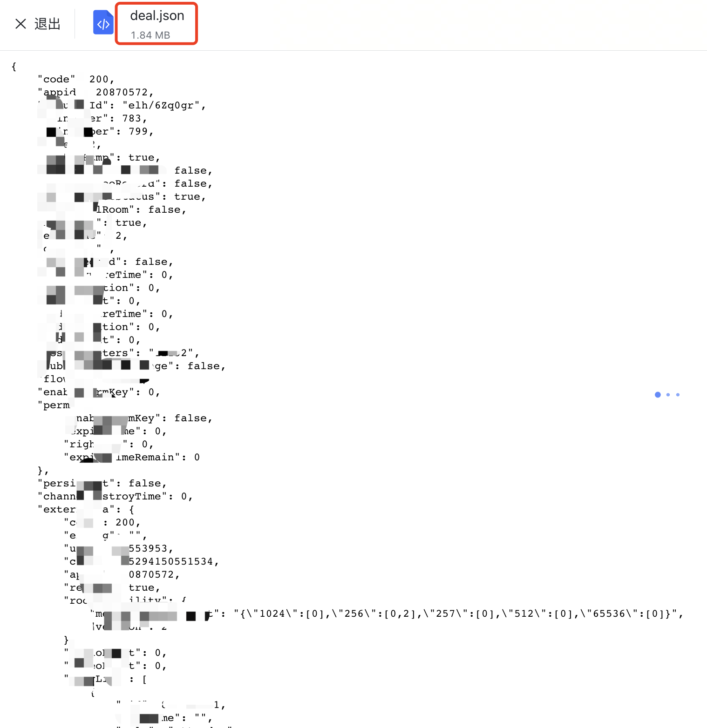Screen dimensions: 707x728
Task: Click the 1.84 MB file size text
Action: [x=150, y=35]
